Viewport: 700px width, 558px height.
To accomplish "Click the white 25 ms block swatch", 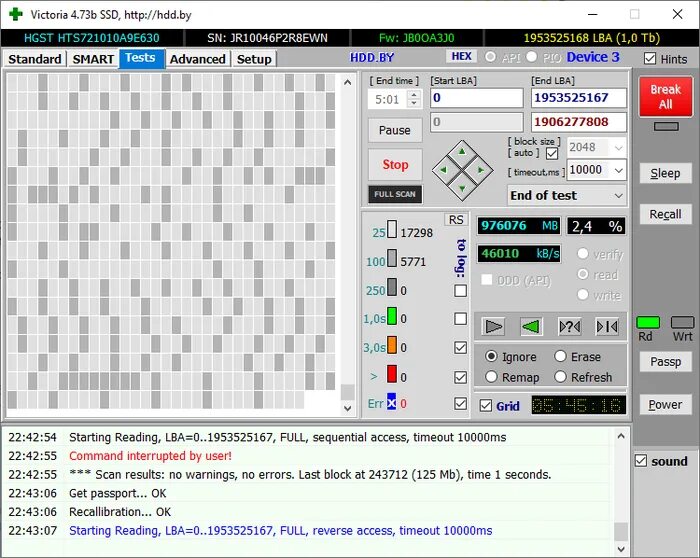I will coord(392,229).
